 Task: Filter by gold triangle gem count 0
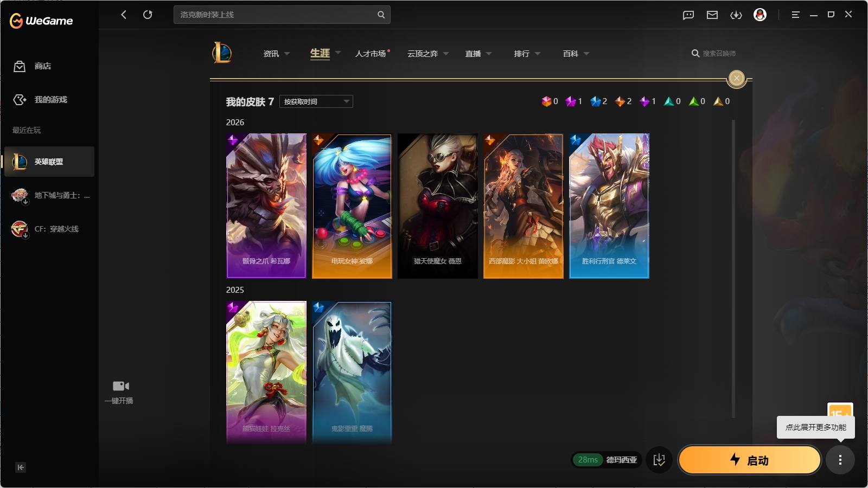722,101
